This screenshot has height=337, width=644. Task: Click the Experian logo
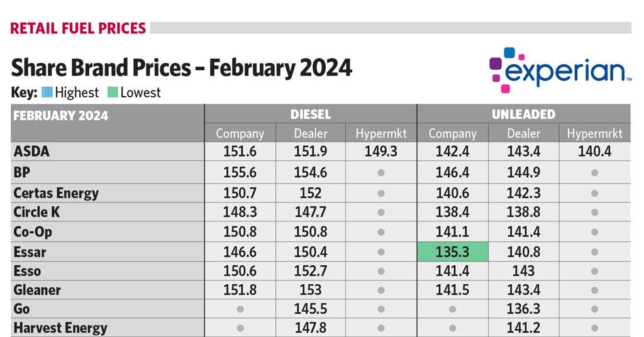560,70
